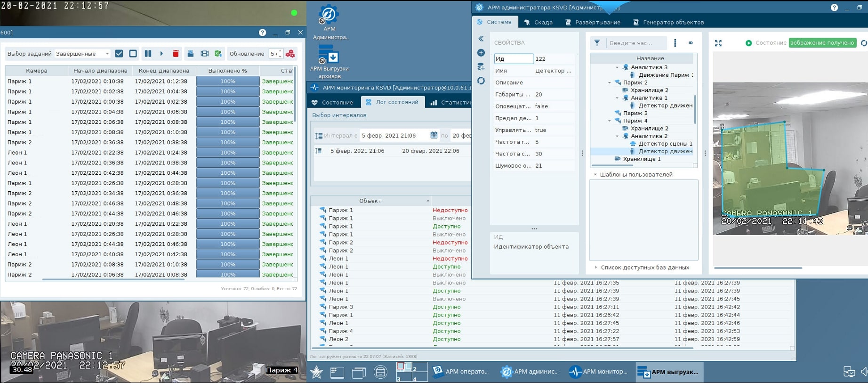Toggle the ID display button
This screenshot has width=868, height=383.
point(691,43)
